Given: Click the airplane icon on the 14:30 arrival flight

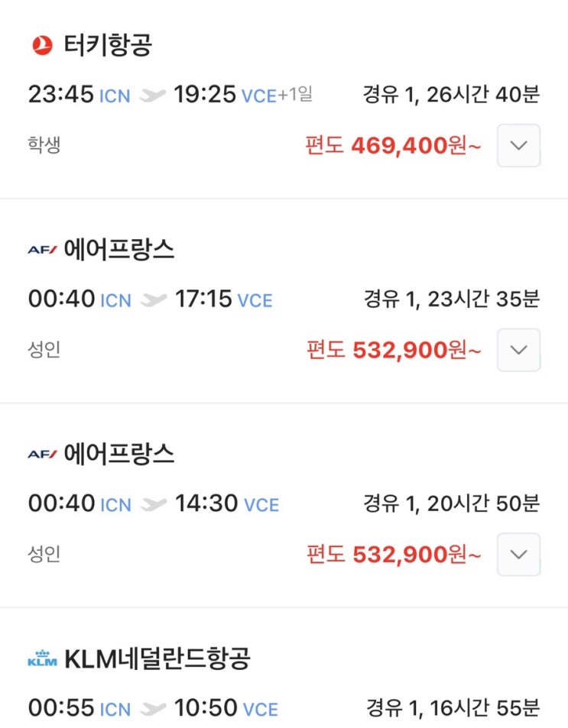Looking at the screenshot, I should 153,505.
